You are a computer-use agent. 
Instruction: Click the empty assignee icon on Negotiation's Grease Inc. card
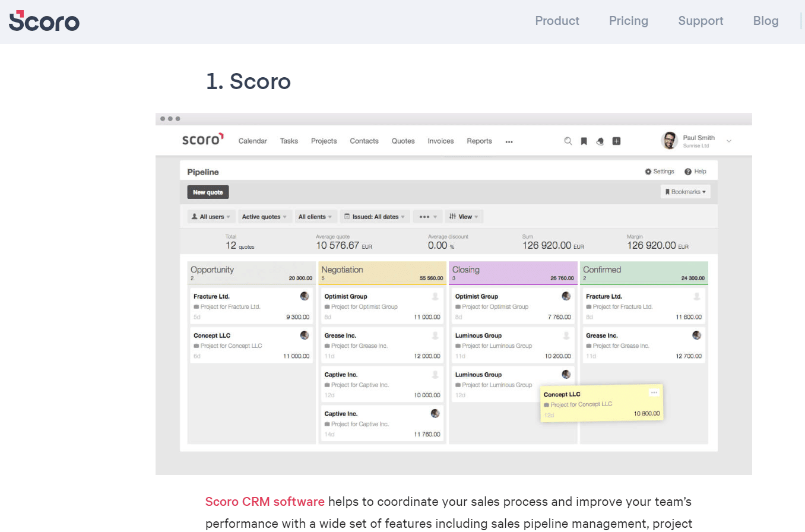pyautogui.click(x=435, y=335)
